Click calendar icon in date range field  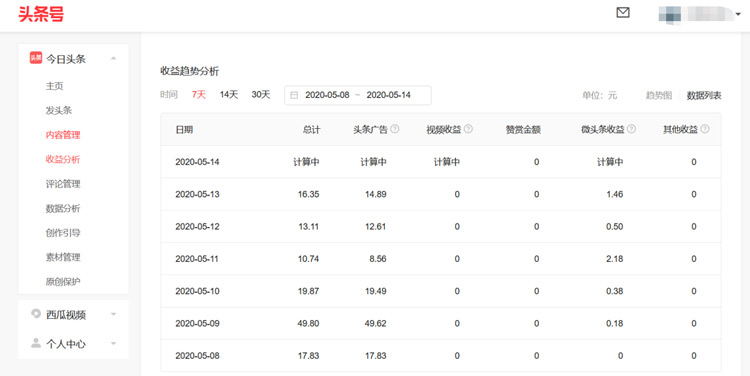tap(294, 95)
